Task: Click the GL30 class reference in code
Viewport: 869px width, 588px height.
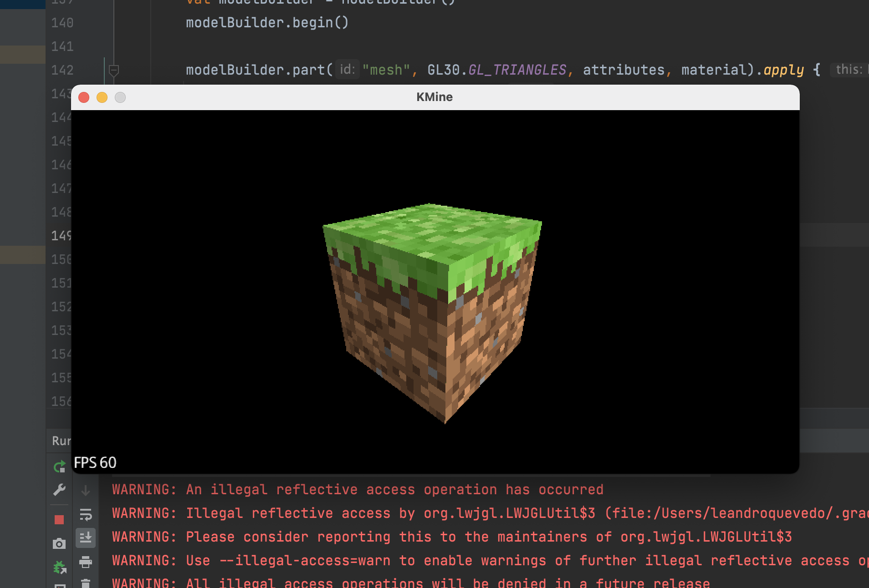Action: point(443,70)
